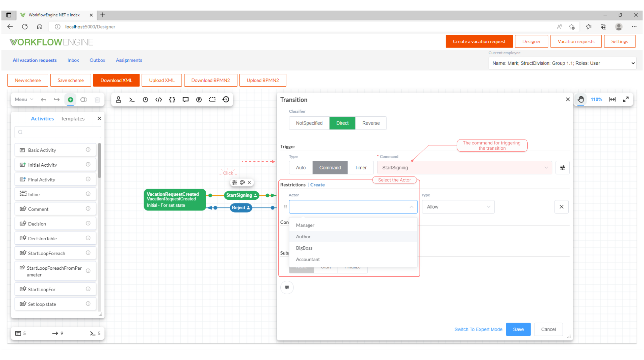Screen dimensions: 644x360
Task: Click the 110% zoom level
Action: 596,100
